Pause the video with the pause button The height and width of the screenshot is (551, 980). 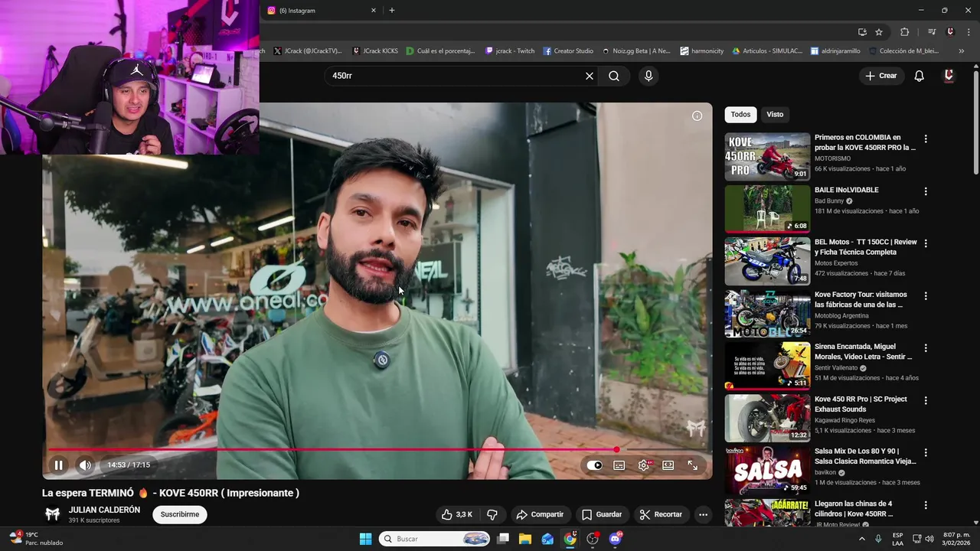pos(58,465)
